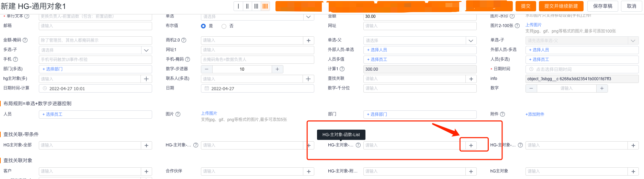This screenshot has height=179, width=644.
Task: Open help icon beside 计算1
Action: point(342,69)
